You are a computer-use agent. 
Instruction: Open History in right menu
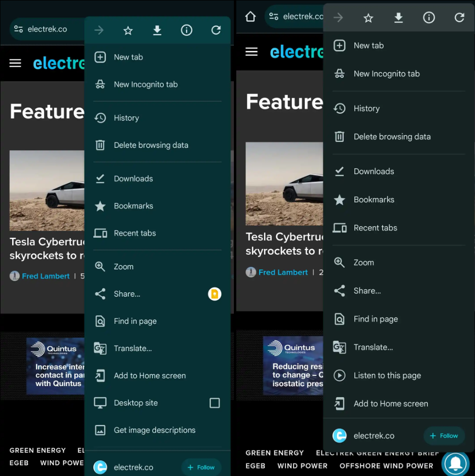(x=399, y=108)
